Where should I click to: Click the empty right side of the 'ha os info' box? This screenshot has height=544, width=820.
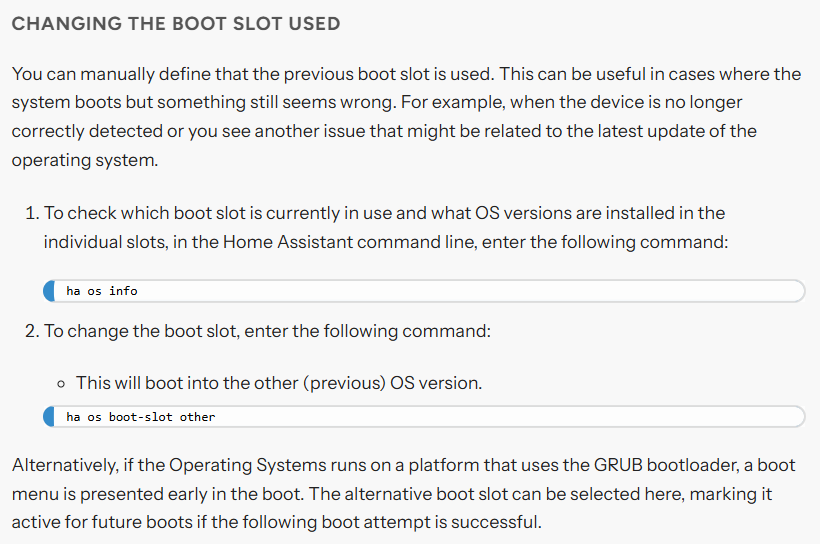523,291
